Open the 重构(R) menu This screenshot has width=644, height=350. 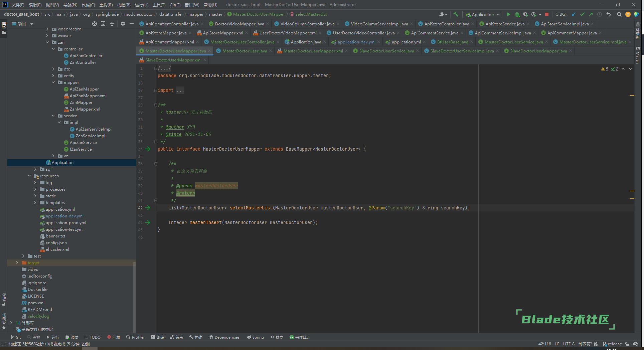click(x=106, y=5)
